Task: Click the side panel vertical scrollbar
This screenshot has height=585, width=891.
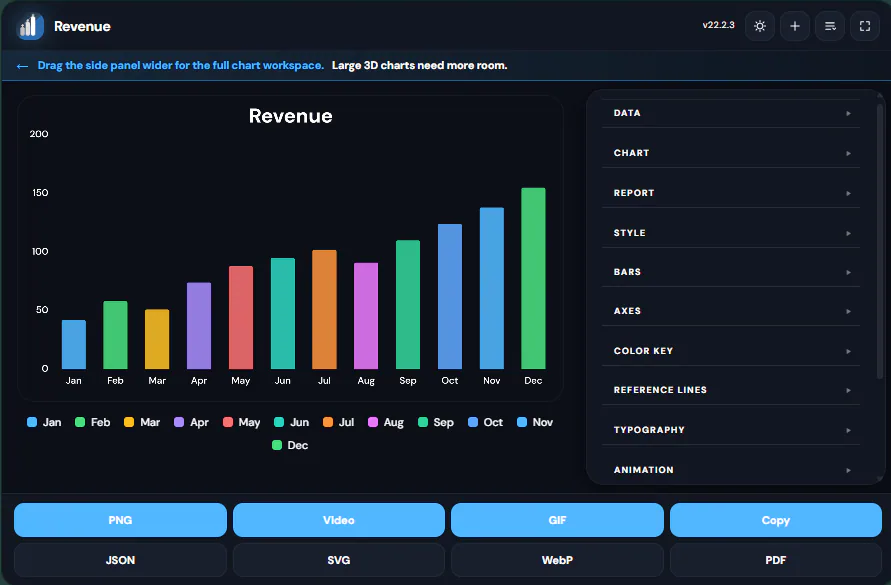Action: pyautogui.click(x=880, y=241)
